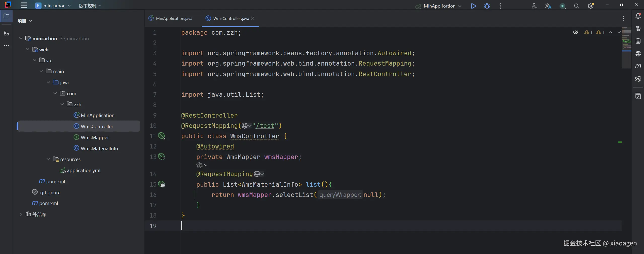Open the 项目 view selector dropdown
Viewport: 644px width, 254px height.
(25, 21)
